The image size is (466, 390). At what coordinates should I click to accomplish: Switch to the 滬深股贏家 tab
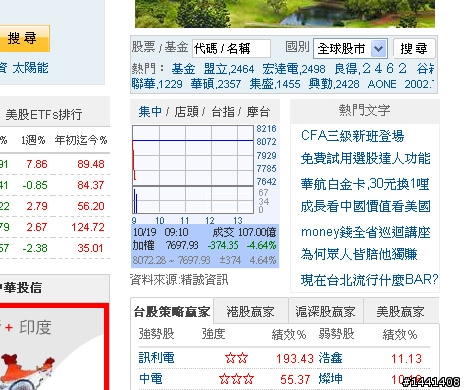[325, 312]
